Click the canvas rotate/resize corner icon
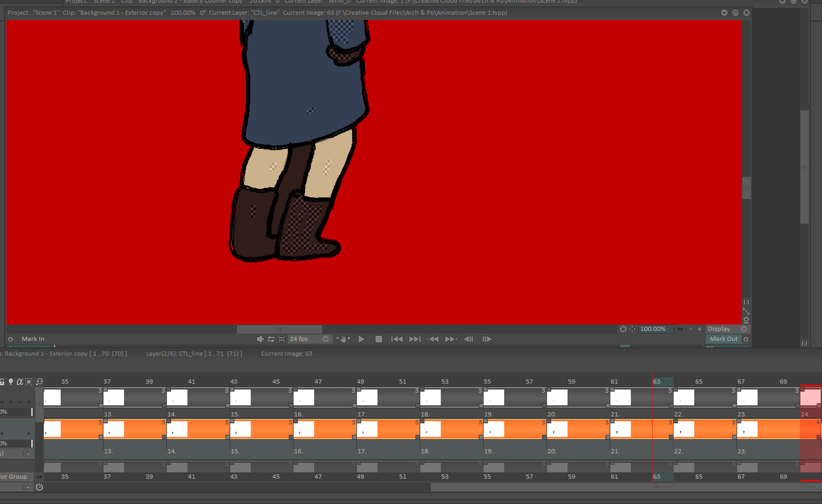The width and height of the screenshot is (822, 504). 746,311
